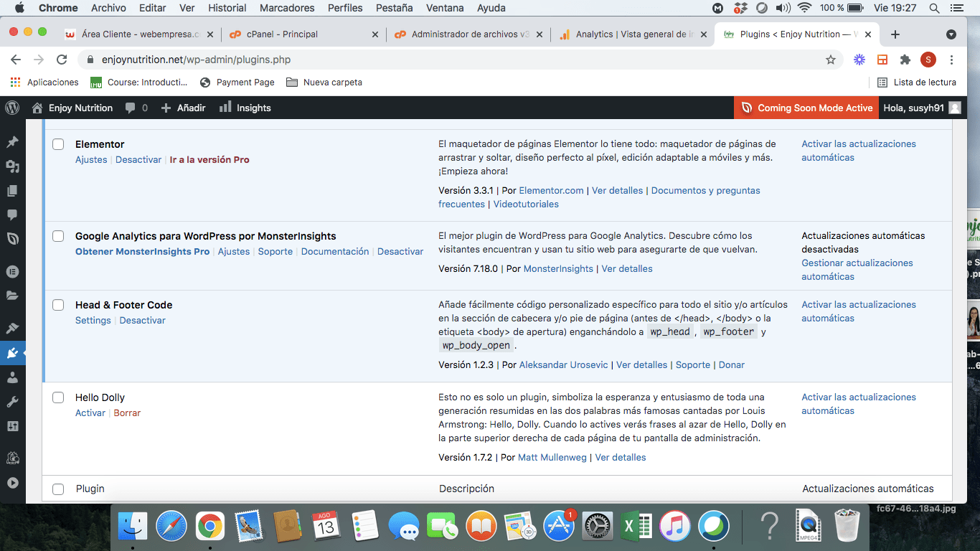This screenshot has width=980, height=551.
Task: Switch to the Analytics tab
Action: click(x=632, y=34)
